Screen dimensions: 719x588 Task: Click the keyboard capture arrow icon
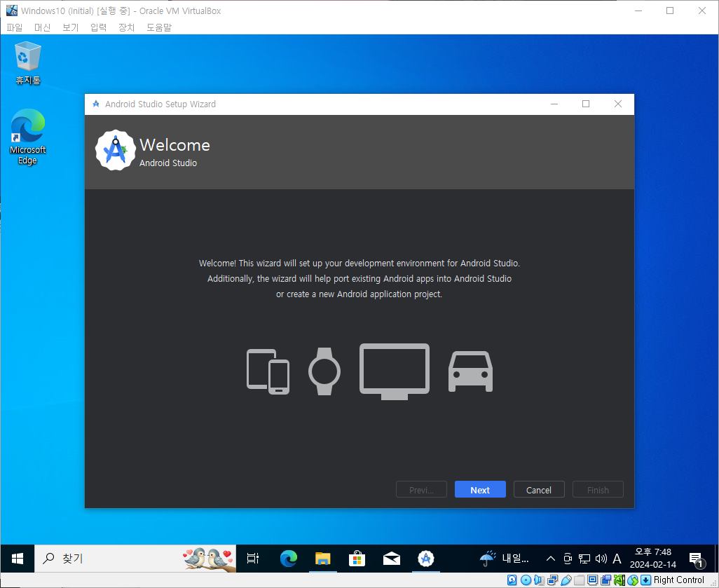point(645,580)
